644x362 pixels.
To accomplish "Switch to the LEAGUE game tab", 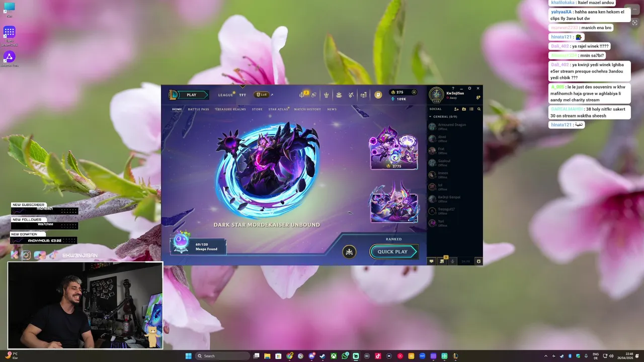I will coord(225,95).
